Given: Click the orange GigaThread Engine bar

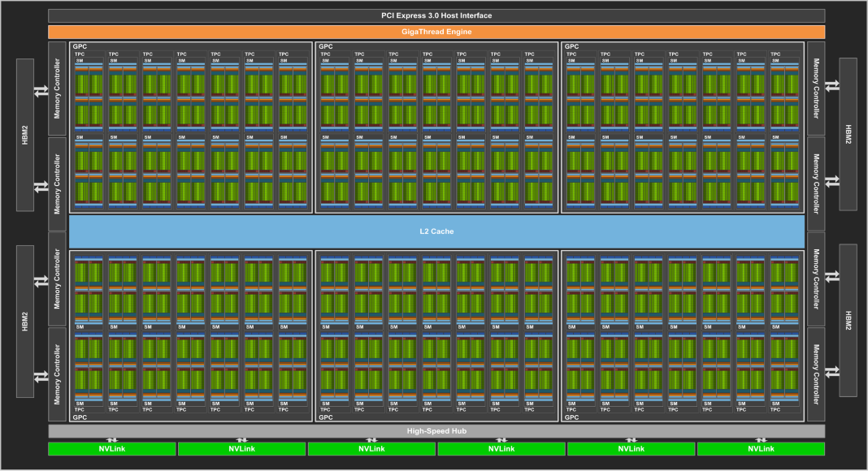Looking at the screenshot, I should pos(436,32).
